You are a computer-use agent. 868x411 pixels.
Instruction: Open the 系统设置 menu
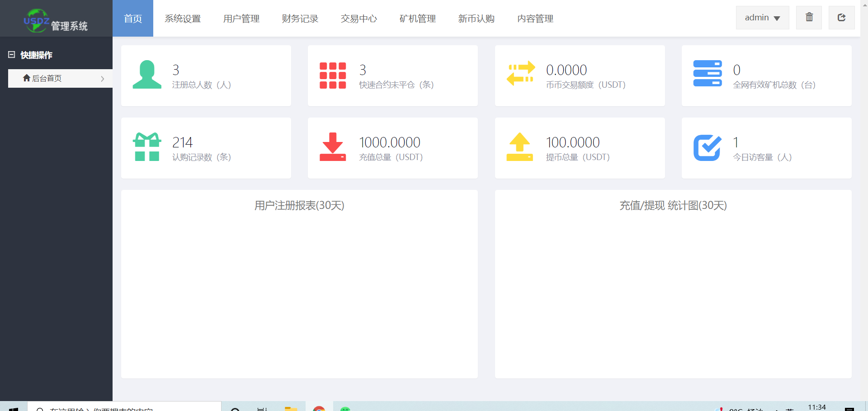183,19
